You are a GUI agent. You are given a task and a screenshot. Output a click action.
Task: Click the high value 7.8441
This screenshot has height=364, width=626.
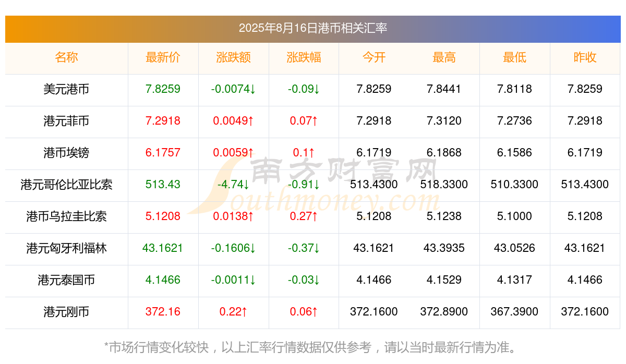(444, 89)
